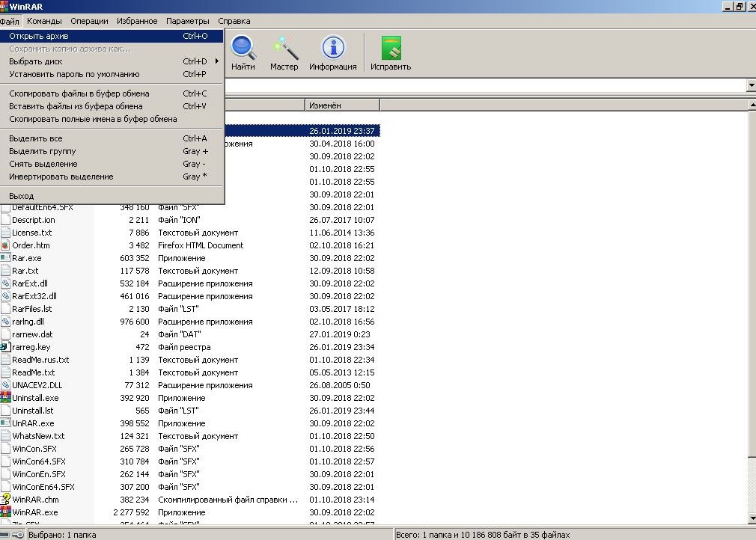The width and height of the screenshot is (756, 540).
Task: Click the Firefox icon beside Order.htm
Action: [5, 245]
